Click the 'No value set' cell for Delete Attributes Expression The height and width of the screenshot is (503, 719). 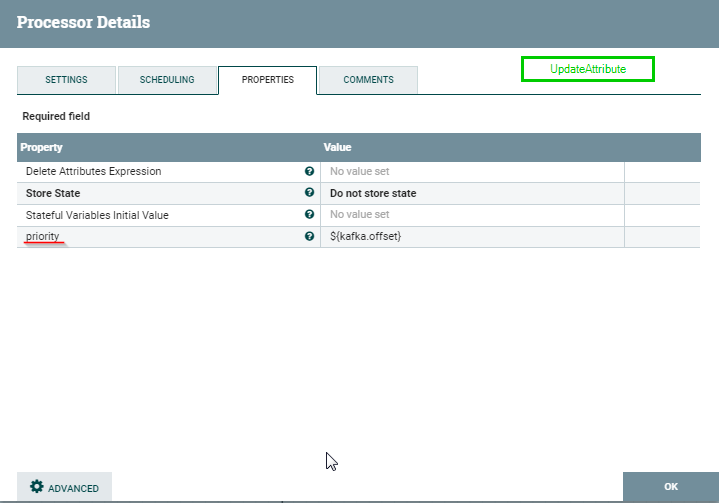(472, 171)
